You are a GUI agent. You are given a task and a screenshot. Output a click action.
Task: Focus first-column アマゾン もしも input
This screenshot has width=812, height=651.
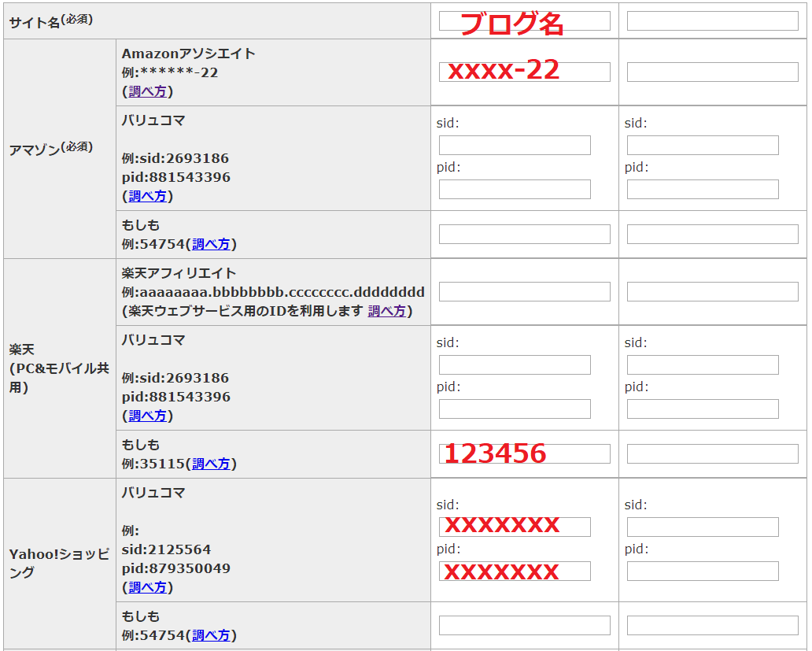tap(525, 234)
